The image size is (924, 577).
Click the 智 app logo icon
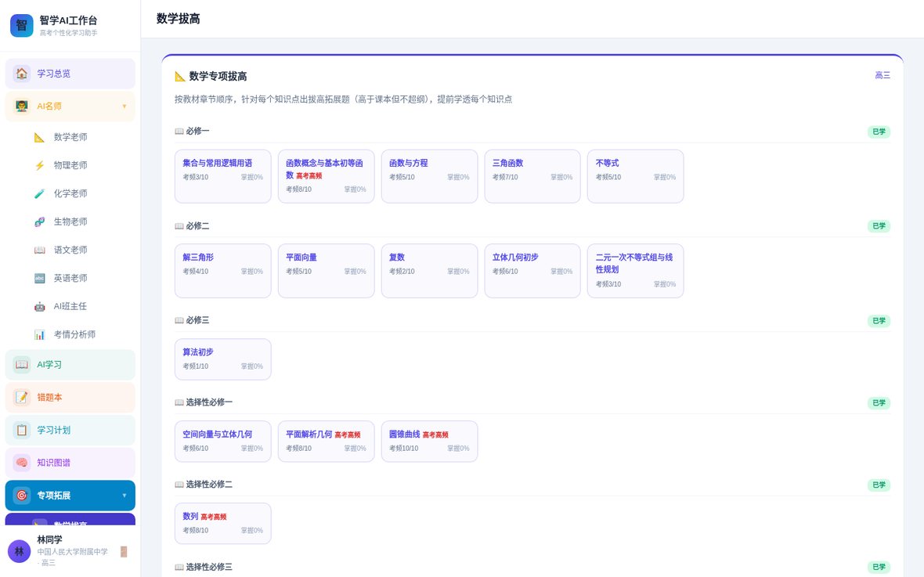click(22, 25)
